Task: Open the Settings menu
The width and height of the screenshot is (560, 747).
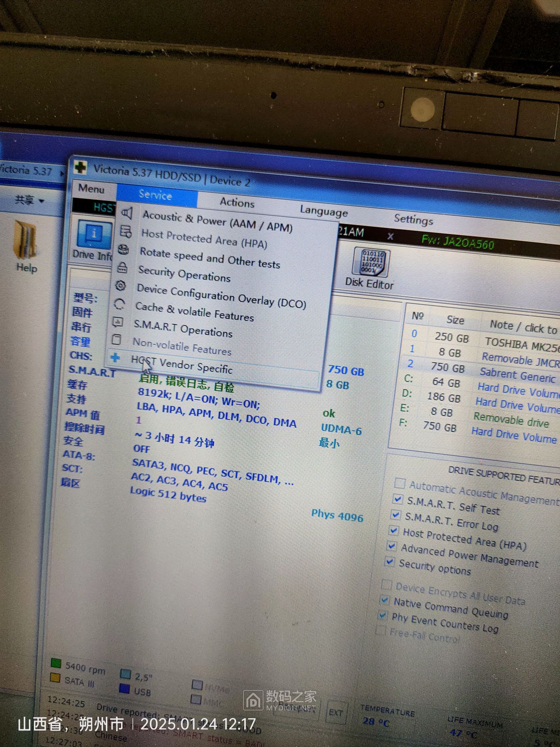Action: click(x=413, y=220)
